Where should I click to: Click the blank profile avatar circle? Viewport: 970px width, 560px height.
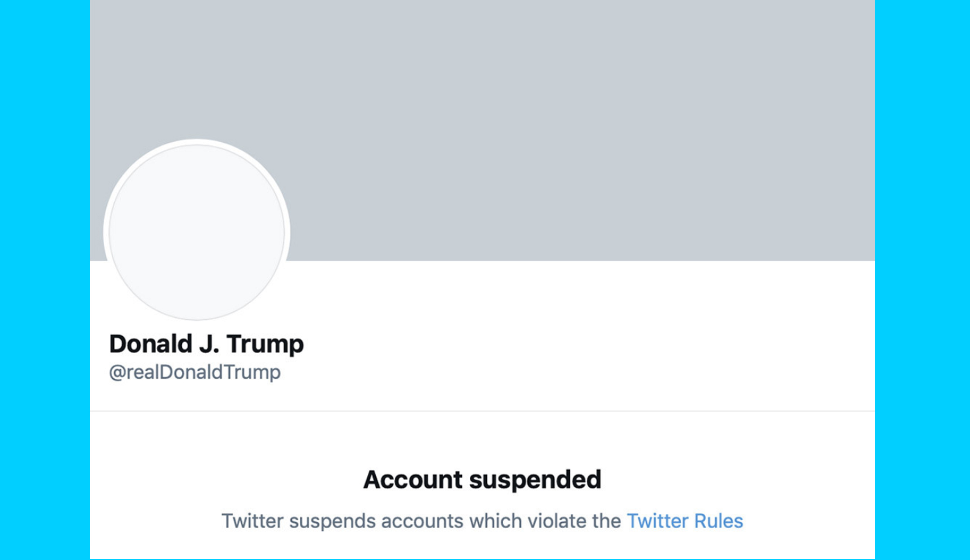click(x=197, y=232)
